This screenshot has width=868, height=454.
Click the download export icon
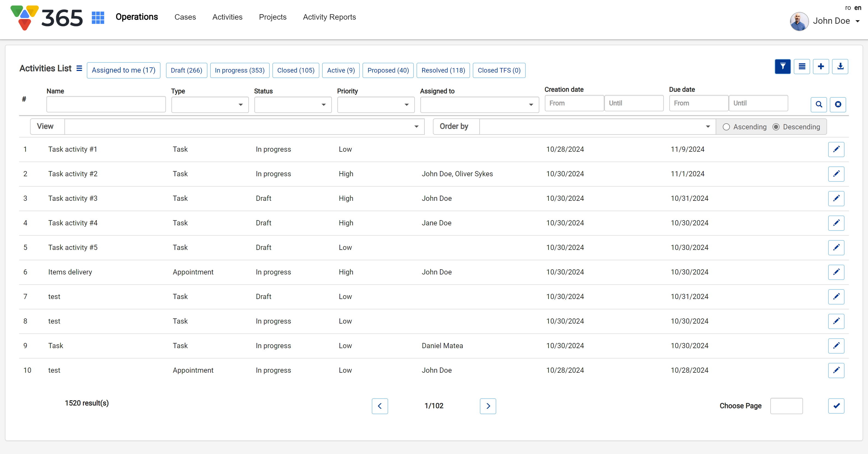click(x=840, y=66)
